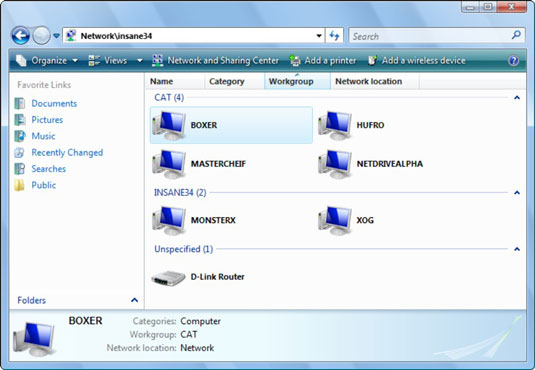Click Add a printer
The width and height of the screenshot is (535, 370).
(323, 61)
